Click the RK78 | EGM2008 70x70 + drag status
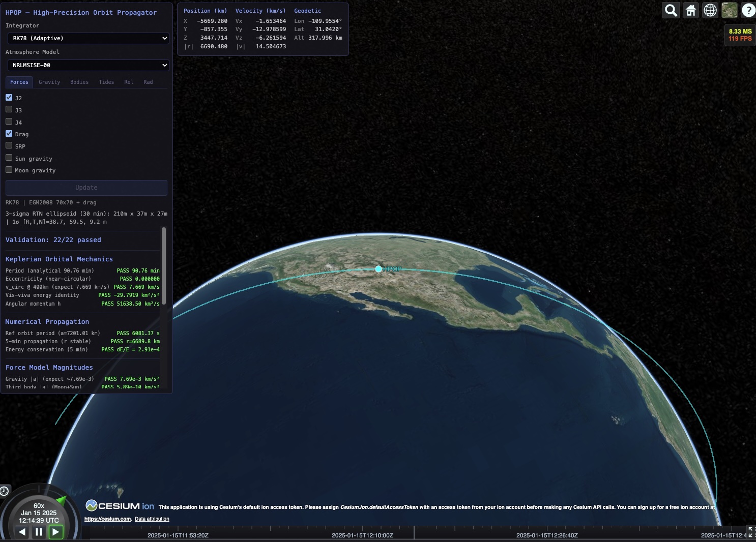 [51, 202]
